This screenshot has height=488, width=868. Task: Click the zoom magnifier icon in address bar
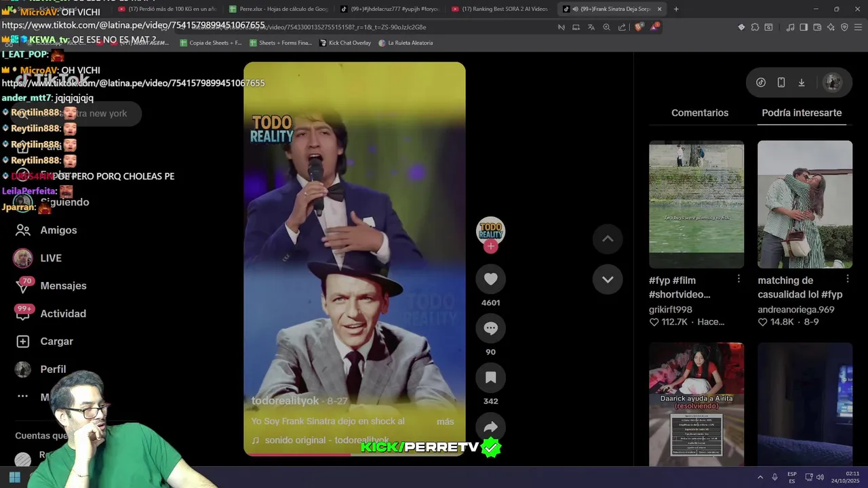click(x=607, y=27)
